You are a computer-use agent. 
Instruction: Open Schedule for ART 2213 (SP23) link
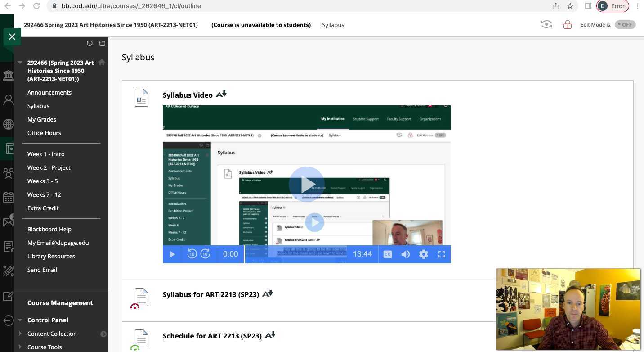(x=212, y=336)
